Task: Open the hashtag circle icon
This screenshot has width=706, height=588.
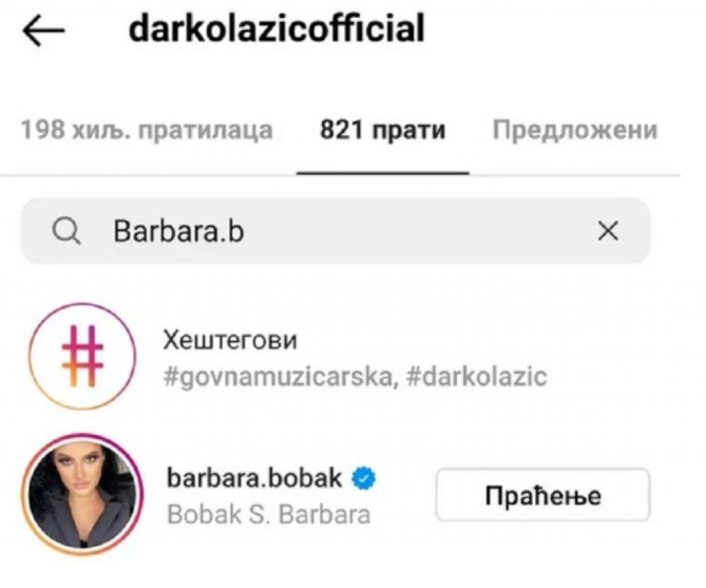Action: [x=83, y=356]
